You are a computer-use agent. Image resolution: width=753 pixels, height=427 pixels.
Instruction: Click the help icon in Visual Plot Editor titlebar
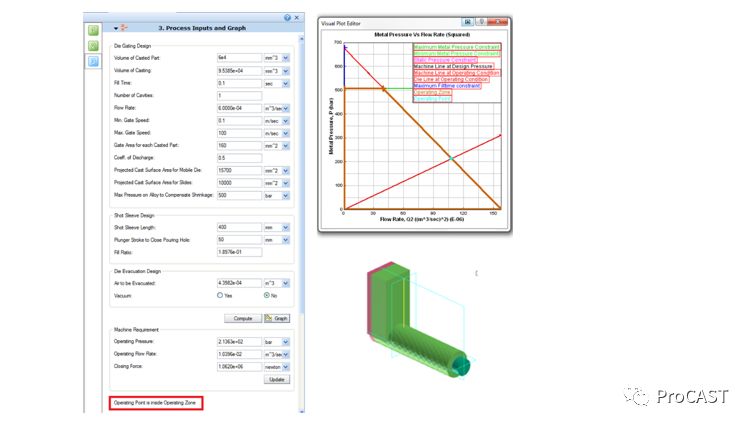pos(481,22)
